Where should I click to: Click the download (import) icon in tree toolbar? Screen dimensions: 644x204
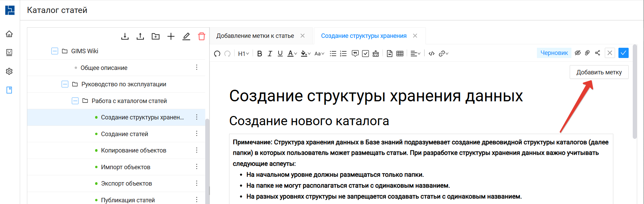point(125,36)
